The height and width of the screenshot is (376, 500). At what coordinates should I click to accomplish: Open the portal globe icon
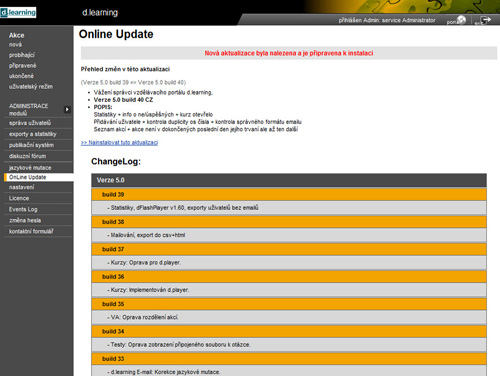point(461,20)
